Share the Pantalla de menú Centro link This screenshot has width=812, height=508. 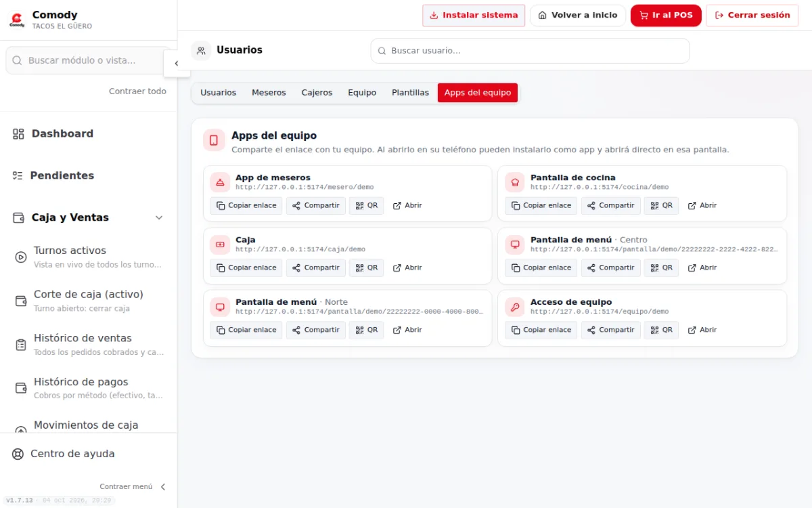pyautogui.click(x=611, y=268)
